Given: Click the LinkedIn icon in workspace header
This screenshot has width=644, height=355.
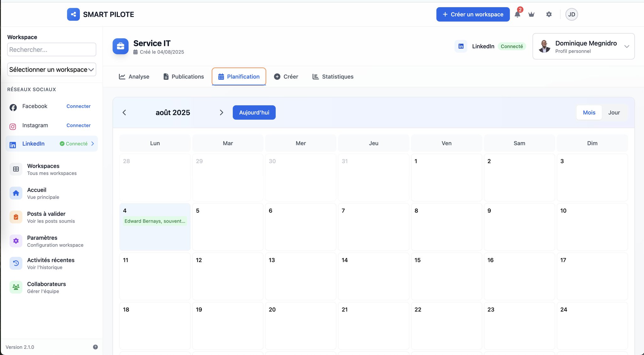Looking at the screenshot, I should (x=461, y=46).
